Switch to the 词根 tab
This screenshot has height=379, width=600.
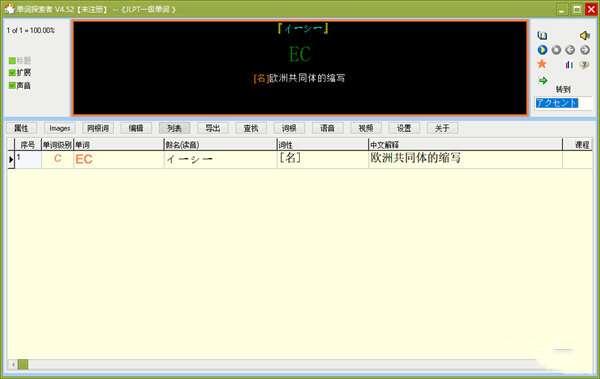(289, 128)
